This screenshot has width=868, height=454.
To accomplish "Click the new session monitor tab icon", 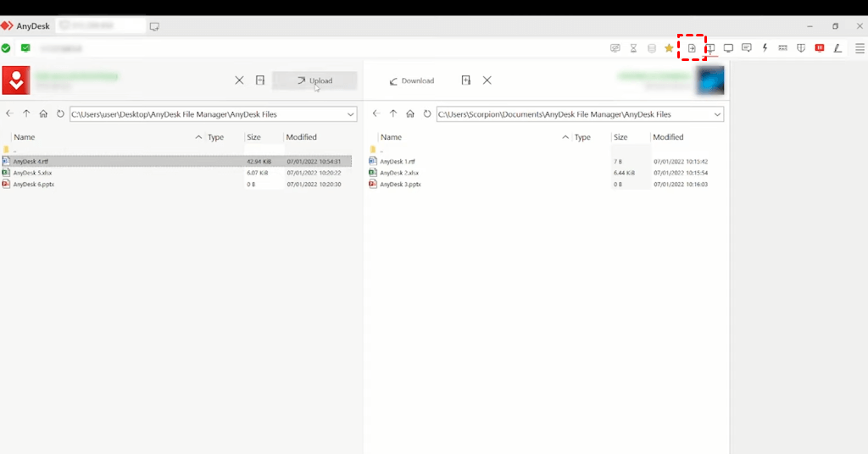I will [154, 26].
